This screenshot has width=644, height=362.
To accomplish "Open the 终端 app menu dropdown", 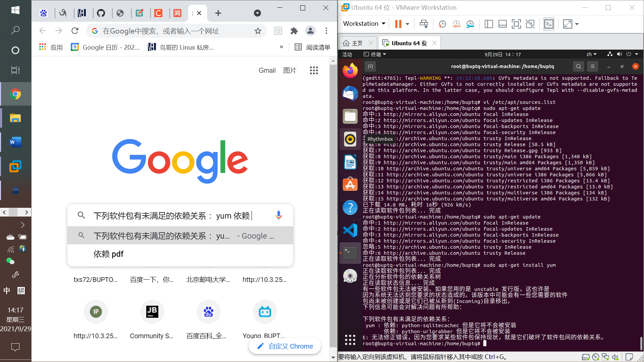I will point(375,54).
